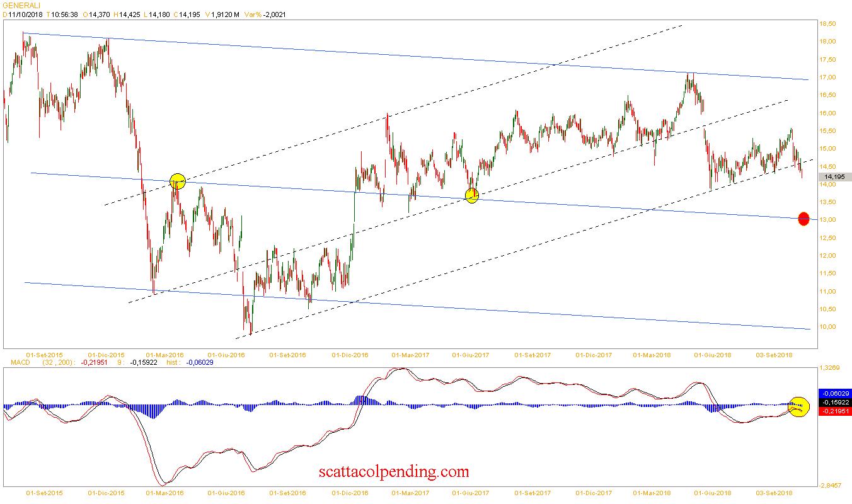Click 01-Dic-2016 on the price chart date axis
This screenshot has height=504, width=852.
point(350,355)
